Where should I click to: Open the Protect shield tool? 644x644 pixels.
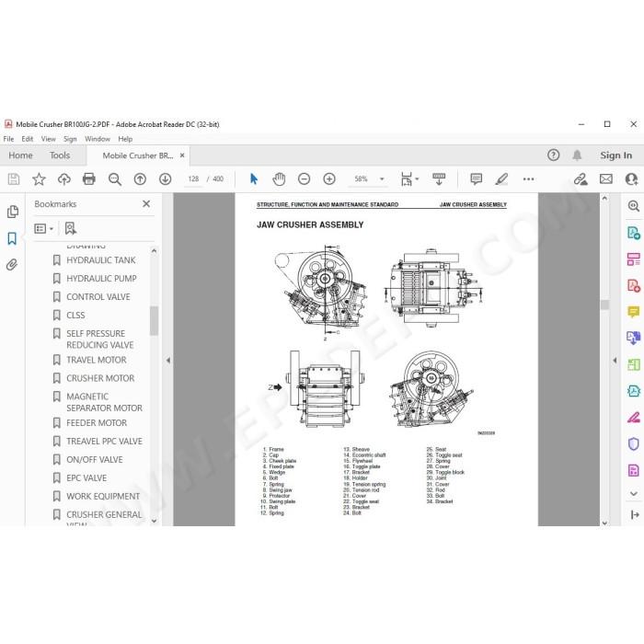[x=634, y=444]
